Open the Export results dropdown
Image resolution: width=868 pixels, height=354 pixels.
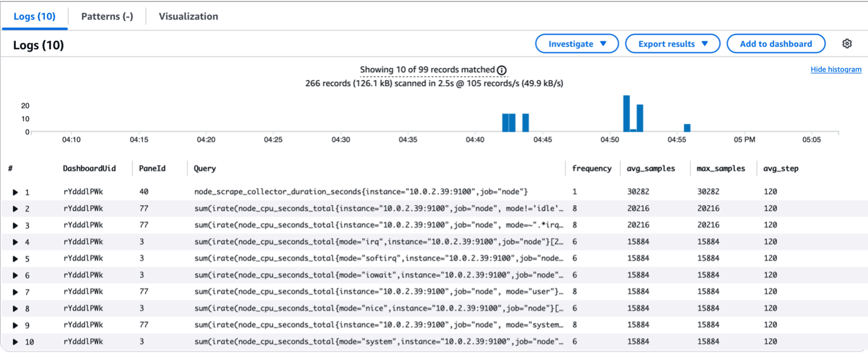[673, 43]
